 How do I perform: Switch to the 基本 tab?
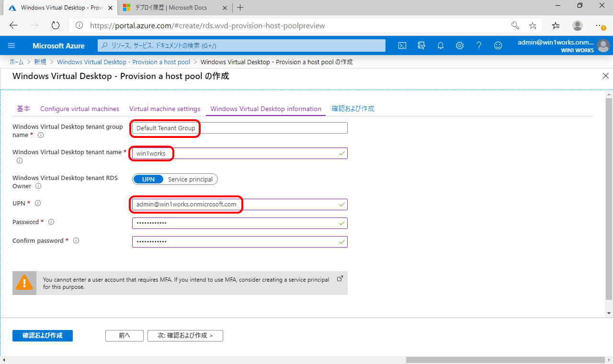[23, 109]
